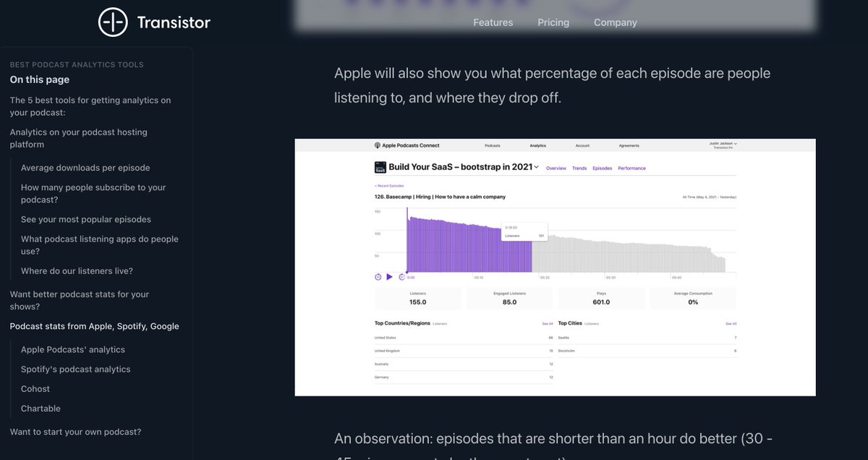
Task: Open the Company menu item
Action: [x=616, y=22]
